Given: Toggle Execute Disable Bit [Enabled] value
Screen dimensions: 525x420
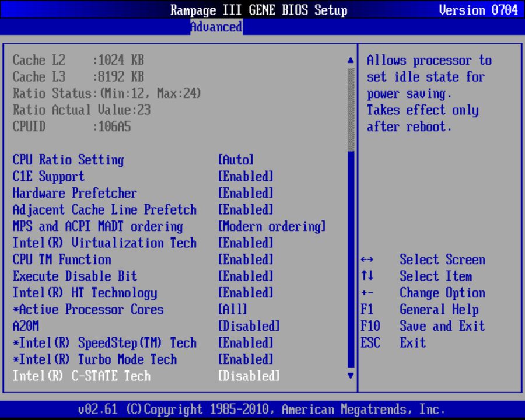Looking at the screenshot, I should click(x=246, y=276).
